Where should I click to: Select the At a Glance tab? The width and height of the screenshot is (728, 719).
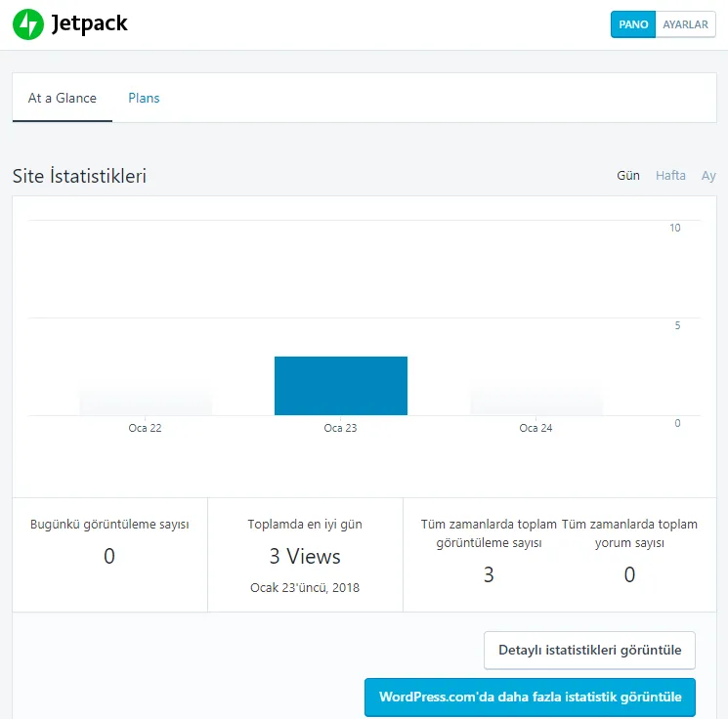tap(63, 98)
